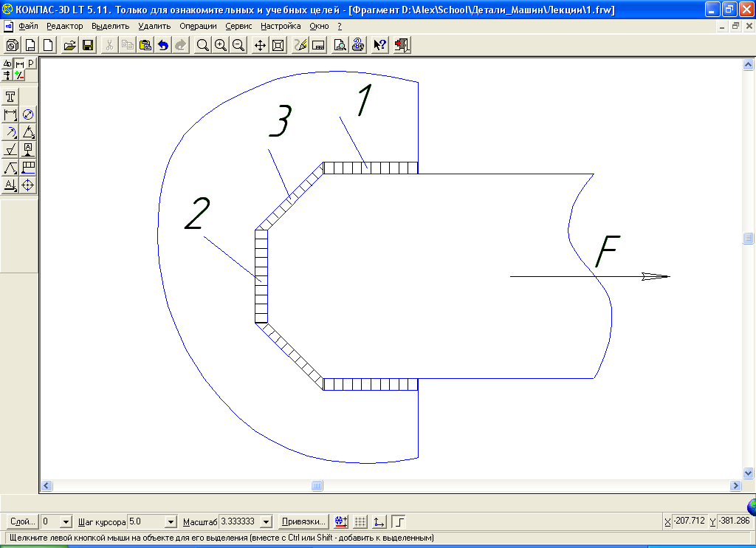Expand the layer number dropdown
Image resolution: width=756 pixels, height=548 pixels.
(x=66, y=522)
